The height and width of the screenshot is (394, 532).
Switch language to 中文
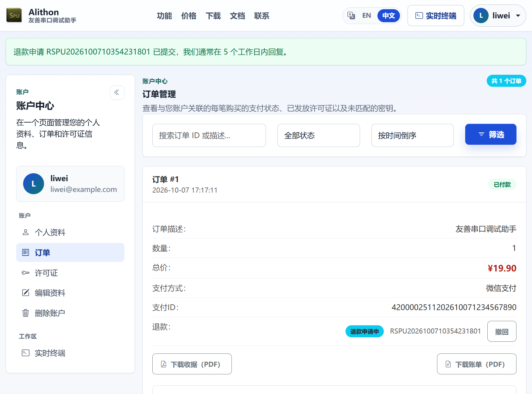[x=389, y=16]
